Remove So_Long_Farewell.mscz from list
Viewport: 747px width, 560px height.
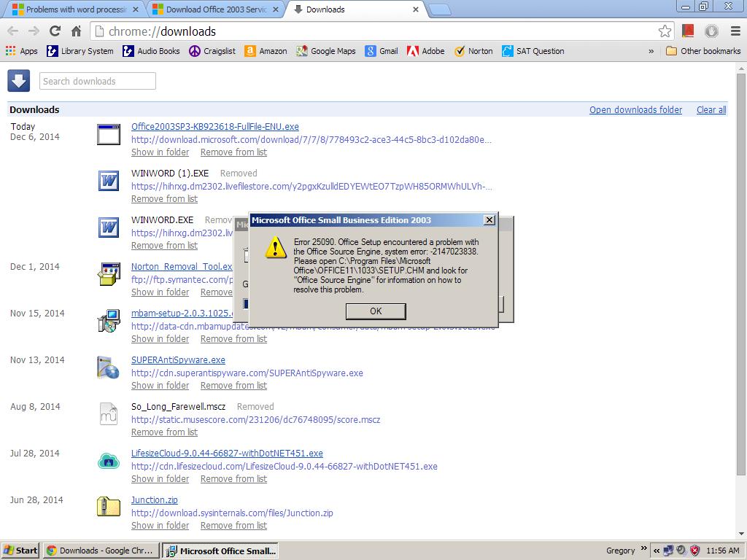(x=164, y=432)
